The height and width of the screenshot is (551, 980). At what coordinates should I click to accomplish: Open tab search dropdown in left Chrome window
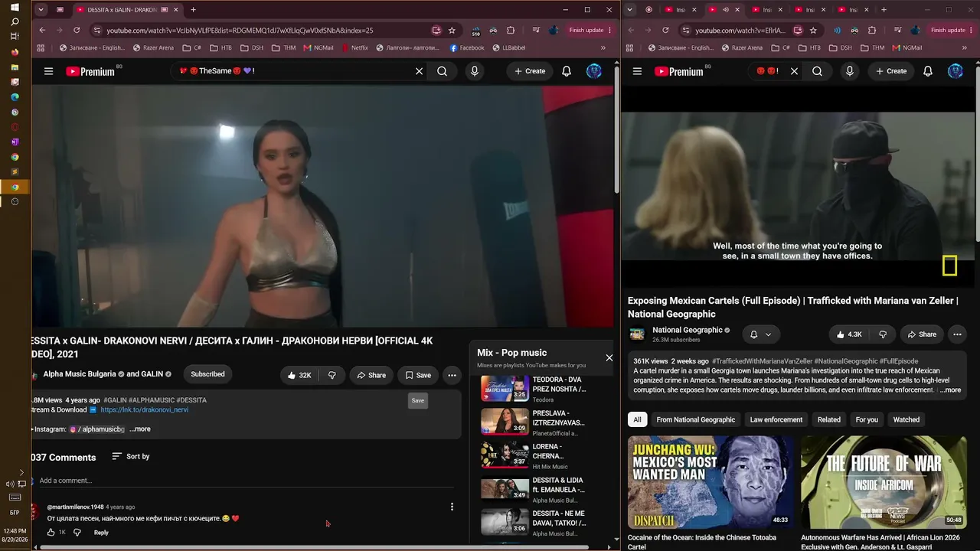coord(41,10)
